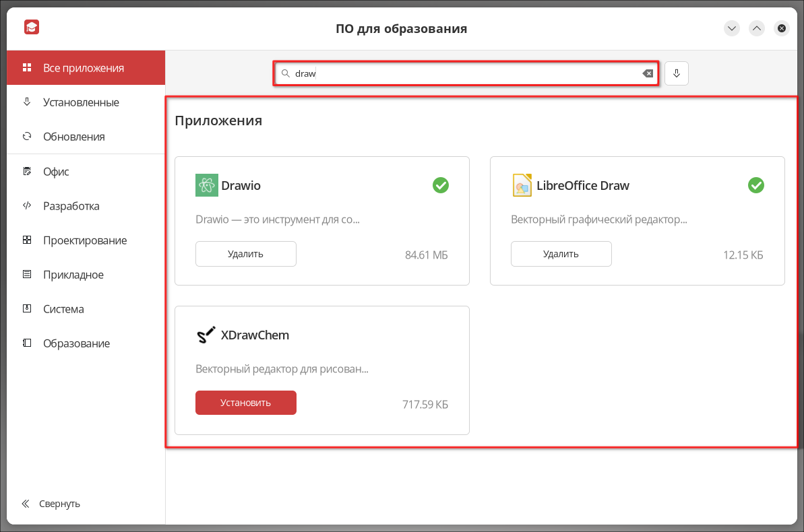Screen dimensions: 804x532
Task: Open the Прикладное category
Action: [x=86, y=274]
